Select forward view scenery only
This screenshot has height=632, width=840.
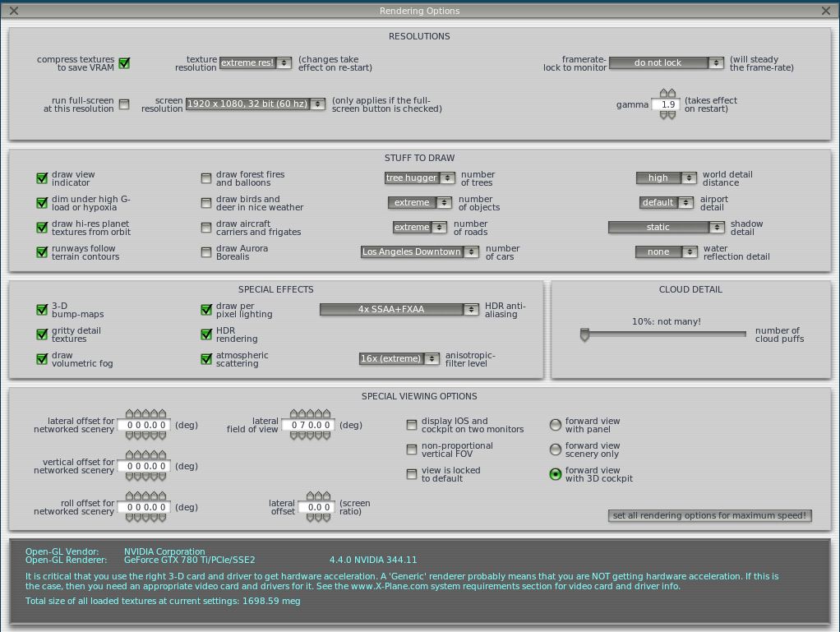[556, 450]
